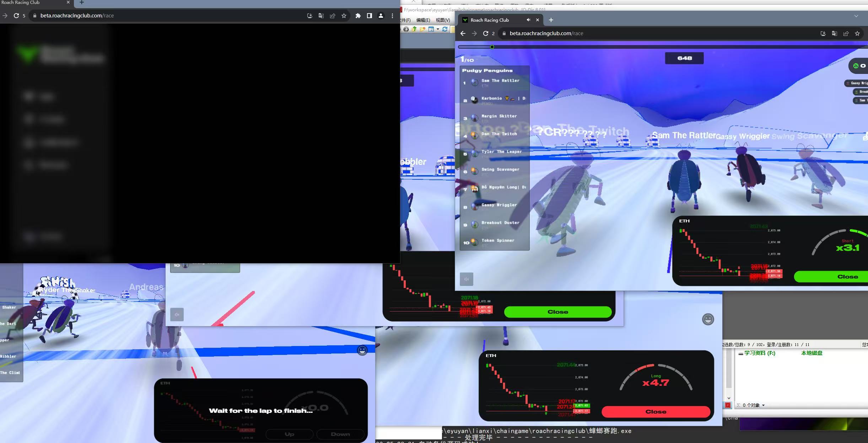Select 'Tyler The Leaper' in the leaderboard

tap(495, 154)
